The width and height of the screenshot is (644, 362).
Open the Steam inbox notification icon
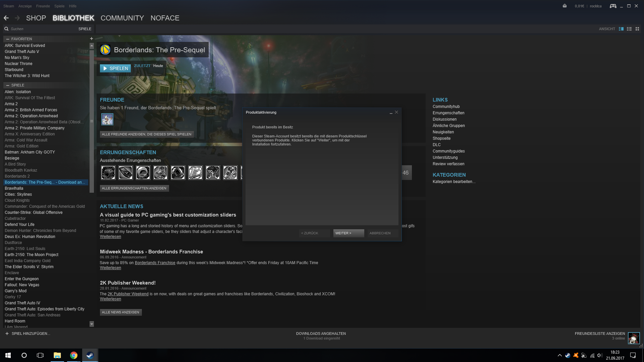pyautogui.click(x=565, y=6)
